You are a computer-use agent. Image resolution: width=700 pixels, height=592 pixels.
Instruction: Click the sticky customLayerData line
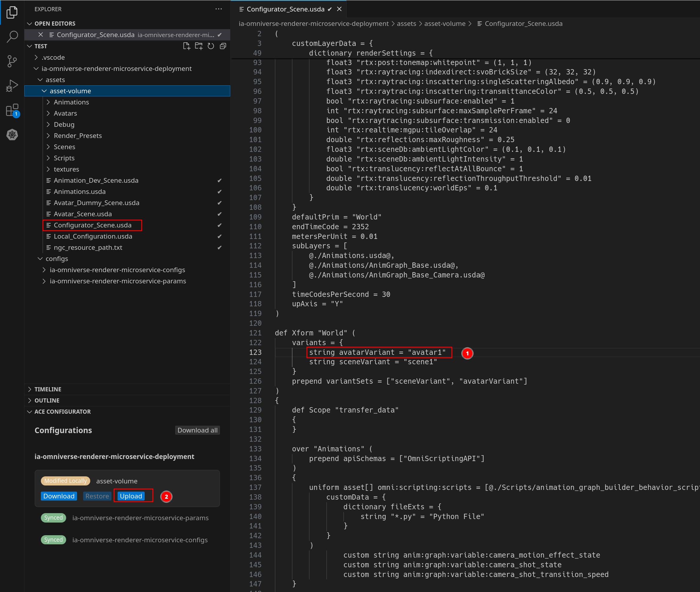coord(332,43)
